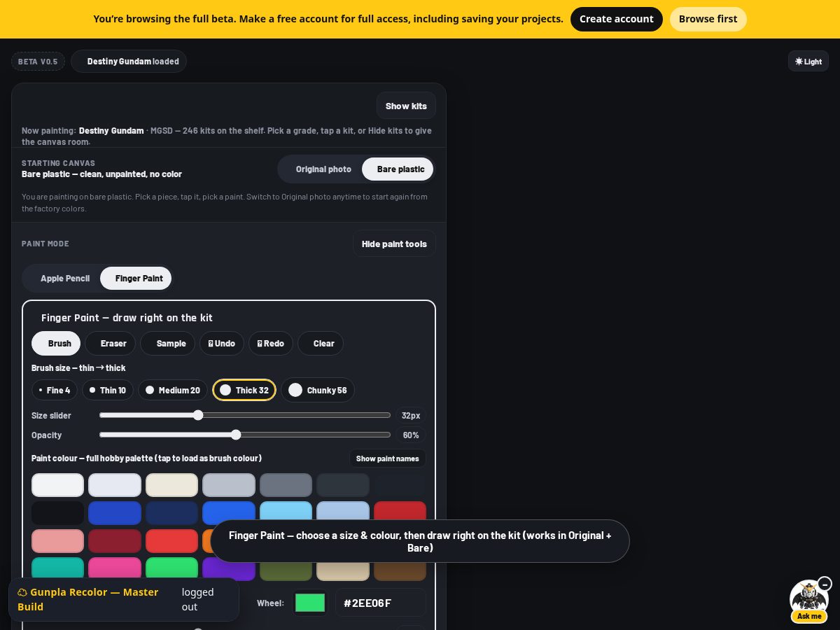Image resolution: width=840 pixels, height=630 pixels.
Task: Switch to Light theme
Action: click(808, 62)
